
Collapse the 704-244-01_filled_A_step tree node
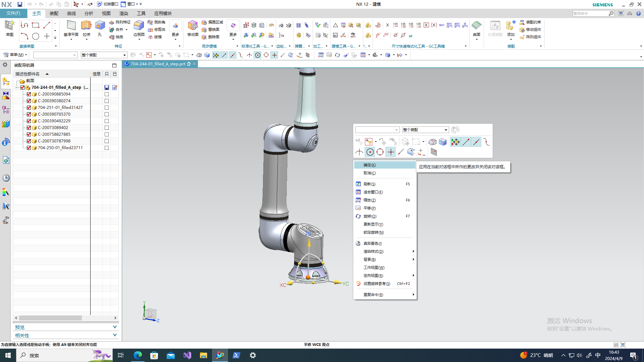(17, 87)
